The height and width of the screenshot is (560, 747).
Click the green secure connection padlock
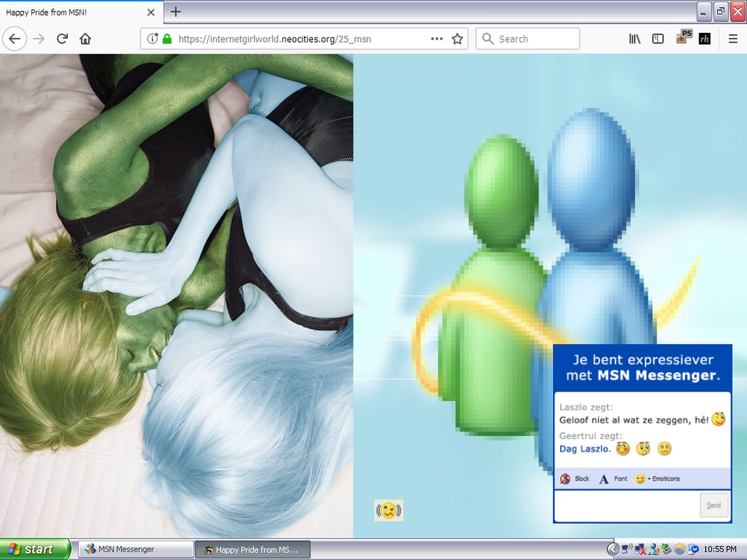[167, 39]
